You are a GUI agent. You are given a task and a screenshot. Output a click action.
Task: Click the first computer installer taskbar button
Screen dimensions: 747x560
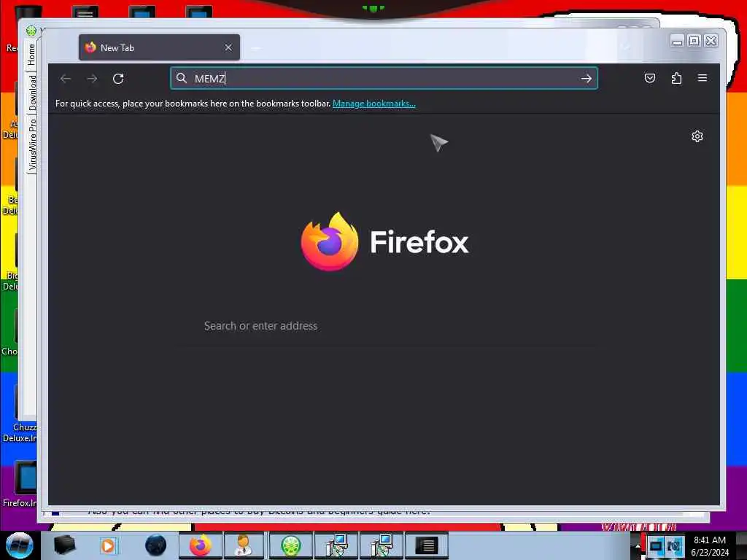pos(336,545)
